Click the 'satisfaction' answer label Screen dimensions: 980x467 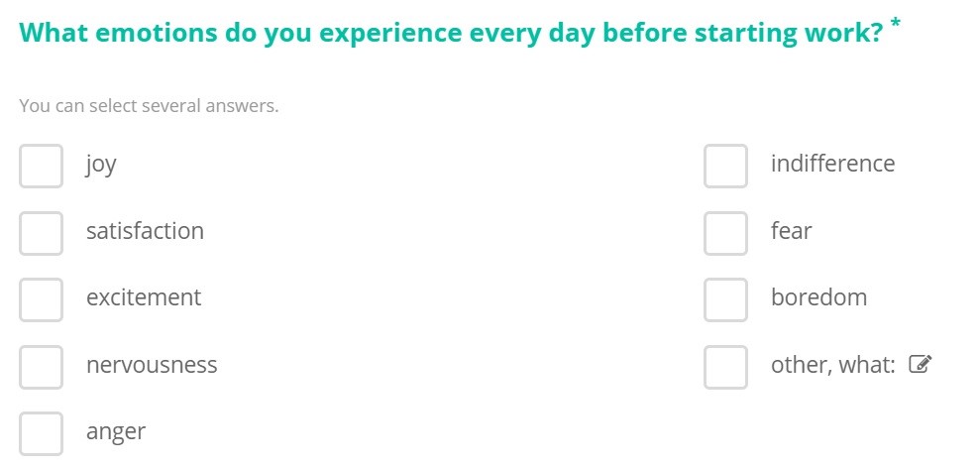click(145, 231)
